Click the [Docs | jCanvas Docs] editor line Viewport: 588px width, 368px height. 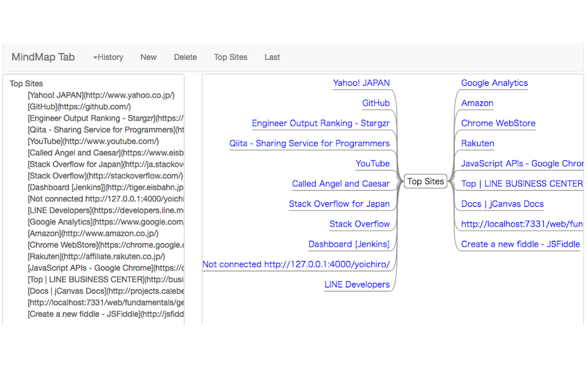tap(106, 292)
